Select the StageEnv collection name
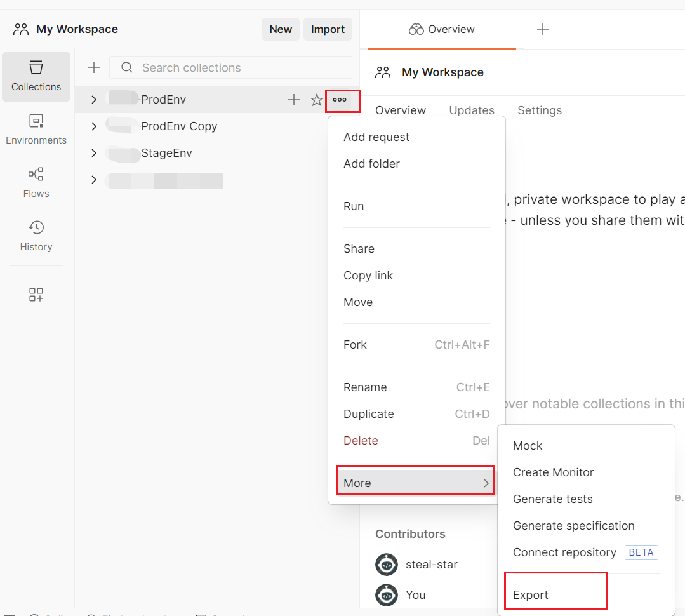 click(166, 153)
